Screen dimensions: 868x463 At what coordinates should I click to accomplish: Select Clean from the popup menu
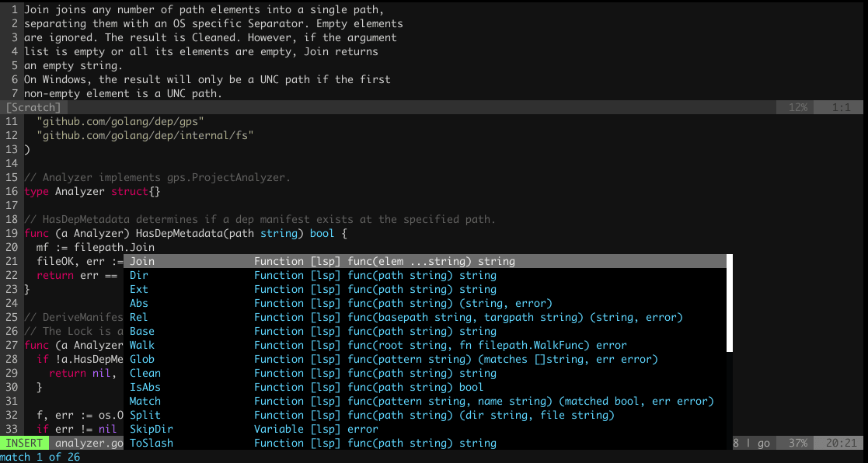point(146,374)
